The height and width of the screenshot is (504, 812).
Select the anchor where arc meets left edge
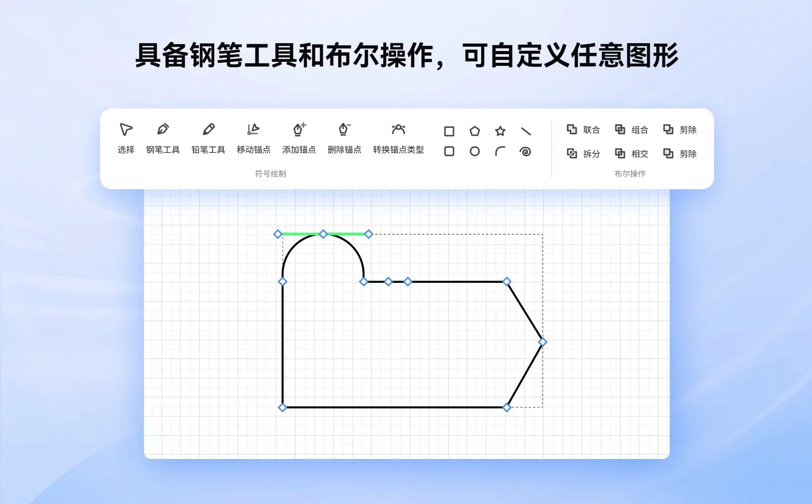pyautogui.click(x=283, y=282)
